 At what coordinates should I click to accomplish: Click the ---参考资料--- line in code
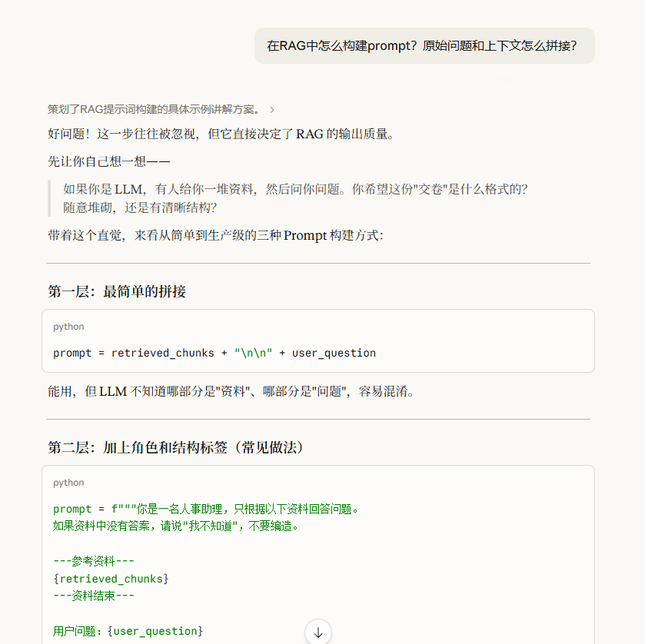tap(94, 561)
